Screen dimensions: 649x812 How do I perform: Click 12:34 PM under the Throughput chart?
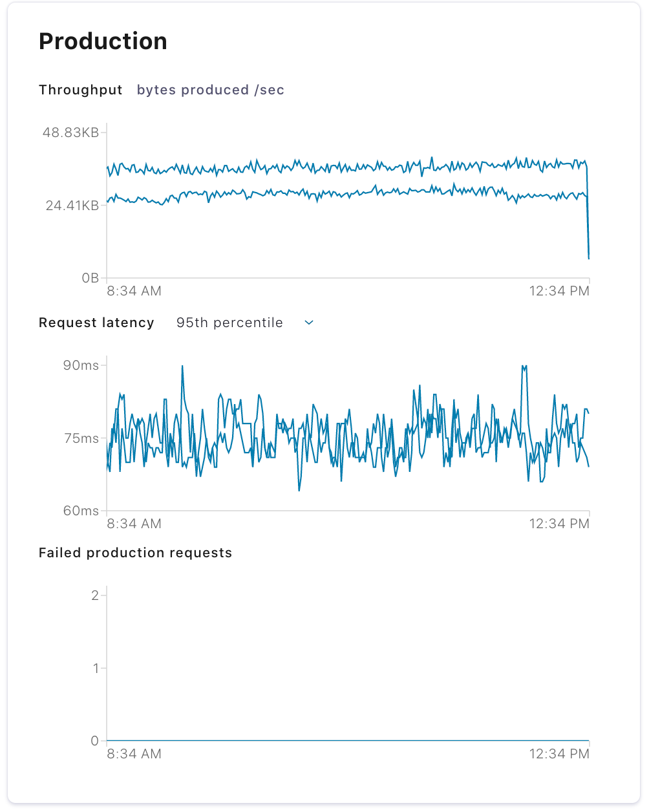559,291
